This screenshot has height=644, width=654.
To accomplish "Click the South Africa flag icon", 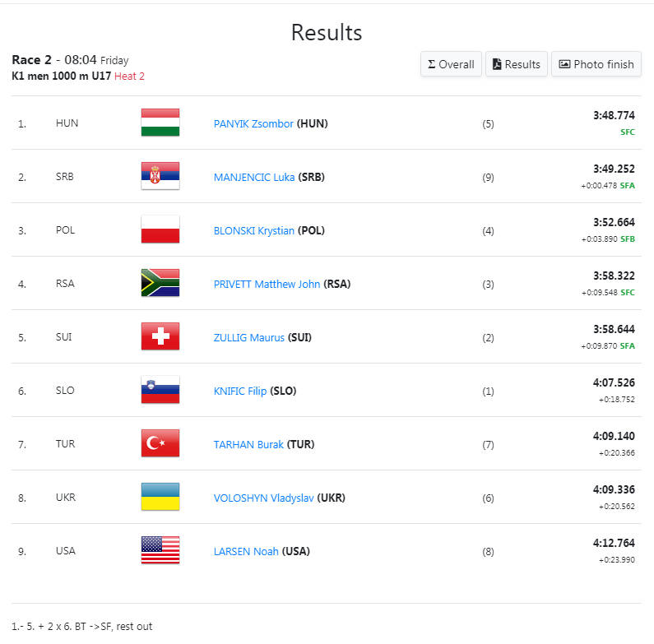I will point(160,282).
